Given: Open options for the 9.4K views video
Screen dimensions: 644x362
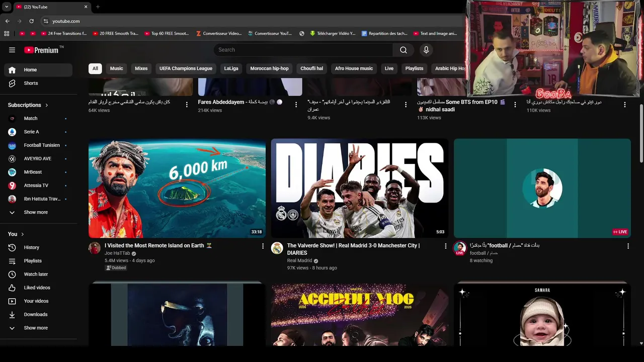Looking at the screenshot, I should (406, 105).
